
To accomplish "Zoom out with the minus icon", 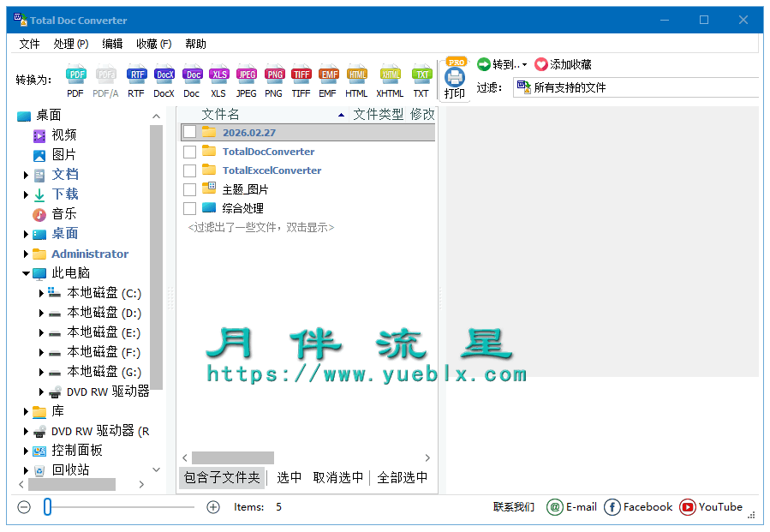I will click(x=24, y=507).
